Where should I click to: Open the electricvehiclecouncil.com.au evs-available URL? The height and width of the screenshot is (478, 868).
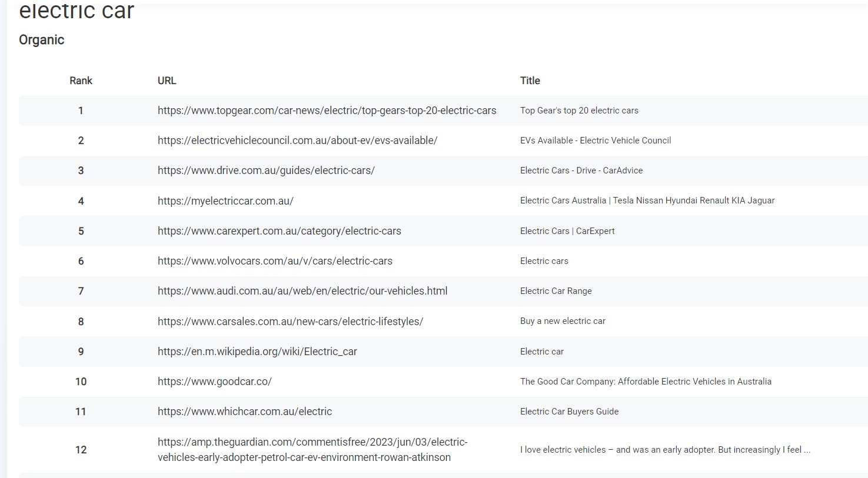(297, 141)
